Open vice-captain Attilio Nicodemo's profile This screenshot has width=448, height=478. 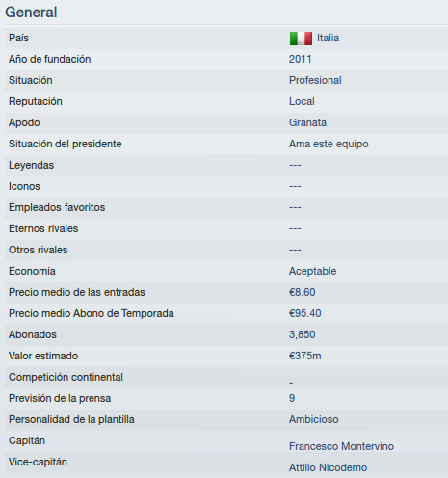[328, 467]
